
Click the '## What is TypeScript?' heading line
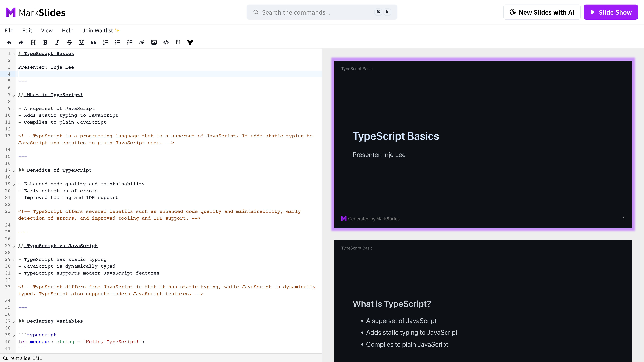[50, 95]
